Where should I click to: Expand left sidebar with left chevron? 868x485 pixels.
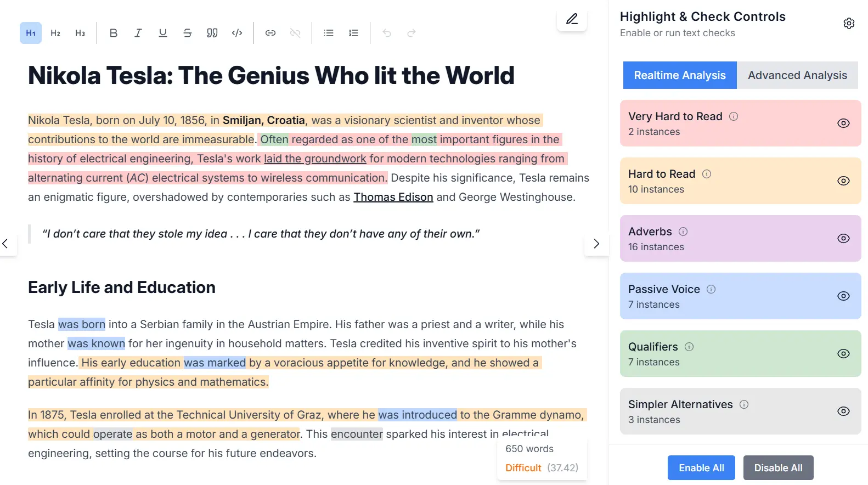[5, 244]
